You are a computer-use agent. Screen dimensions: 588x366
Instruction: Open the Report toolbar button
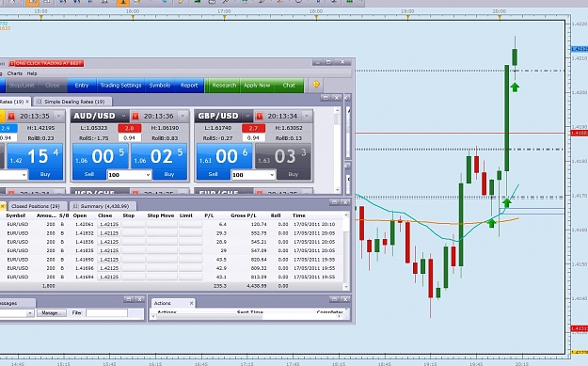pos(189,86)
